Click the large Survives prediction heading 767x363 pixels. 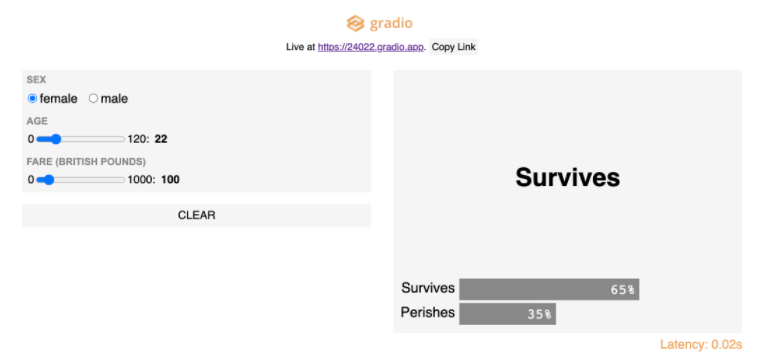click(567, 177)
